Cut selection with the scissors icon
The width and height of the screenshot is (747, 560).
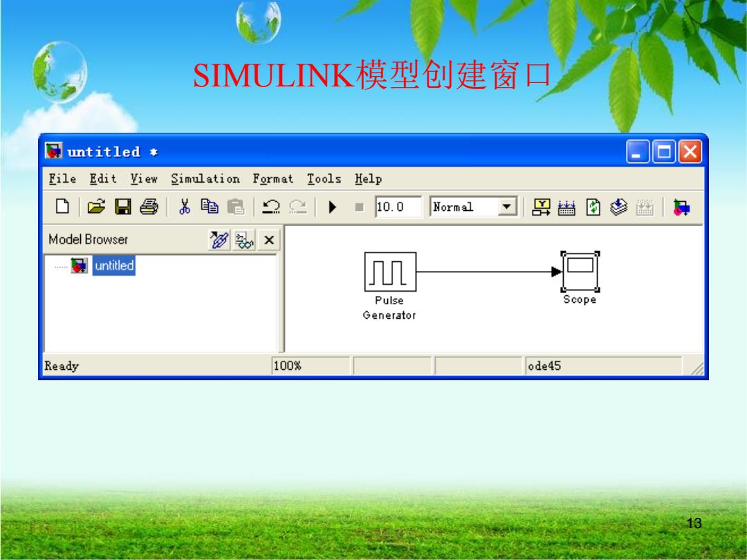[x=185, y=207]
